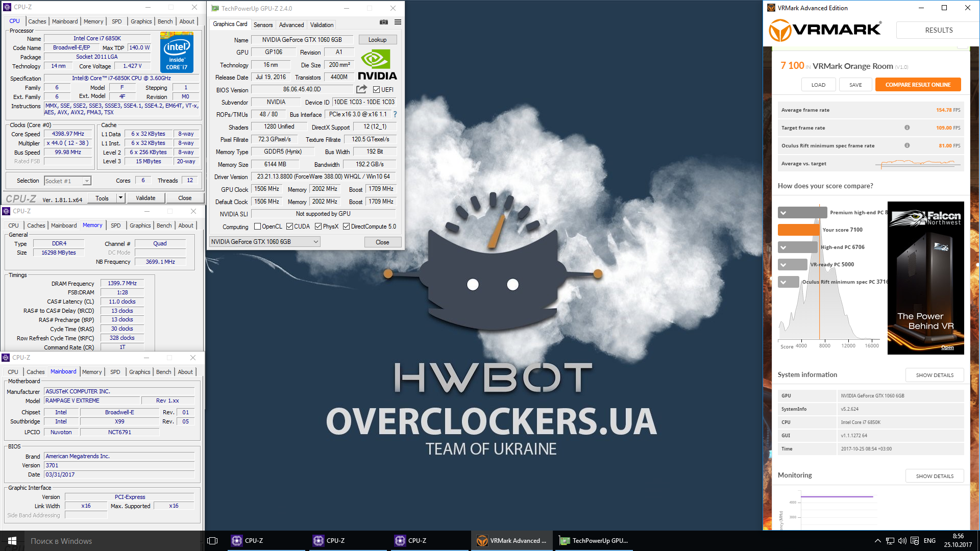Show details for System information
Viewport: 980px width, 551px height.
[x=935, y=375]
